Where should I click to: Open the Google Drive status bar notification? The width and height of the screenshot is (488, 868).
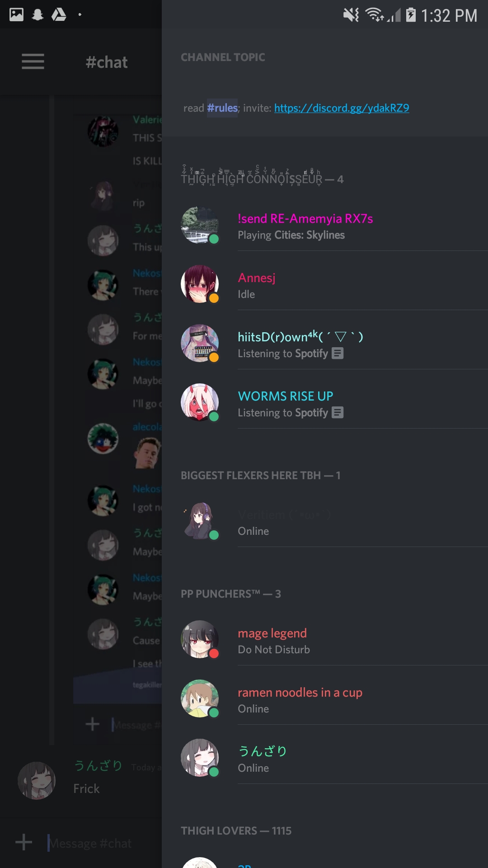coord(59,15)
